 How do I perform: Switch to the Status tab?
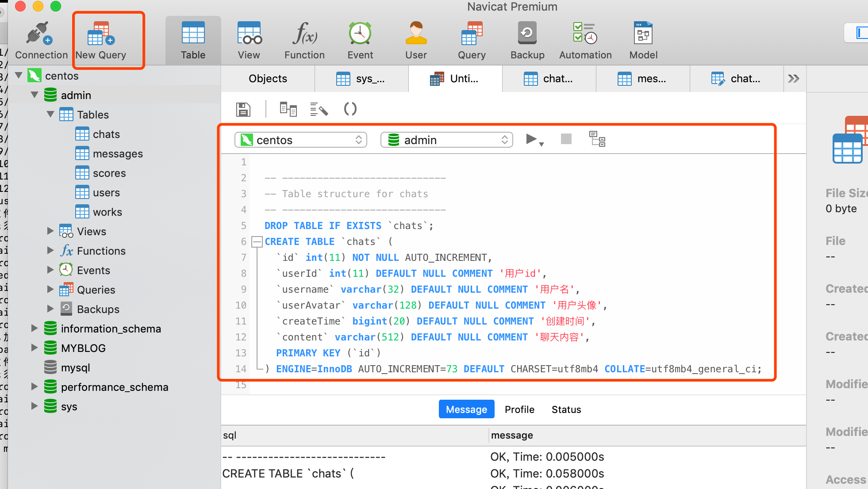click(565, 409)
